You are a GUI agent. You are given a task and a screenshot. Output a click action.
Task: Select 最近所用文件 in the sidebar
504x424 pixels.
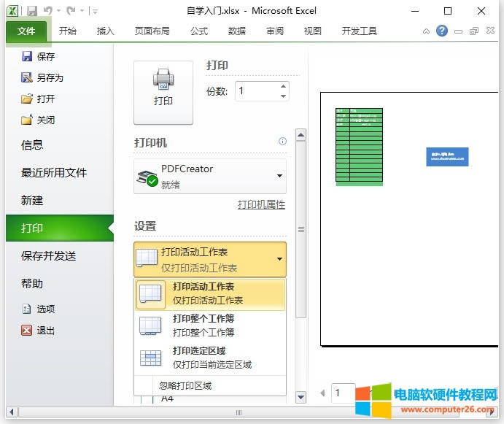[54, 172]
